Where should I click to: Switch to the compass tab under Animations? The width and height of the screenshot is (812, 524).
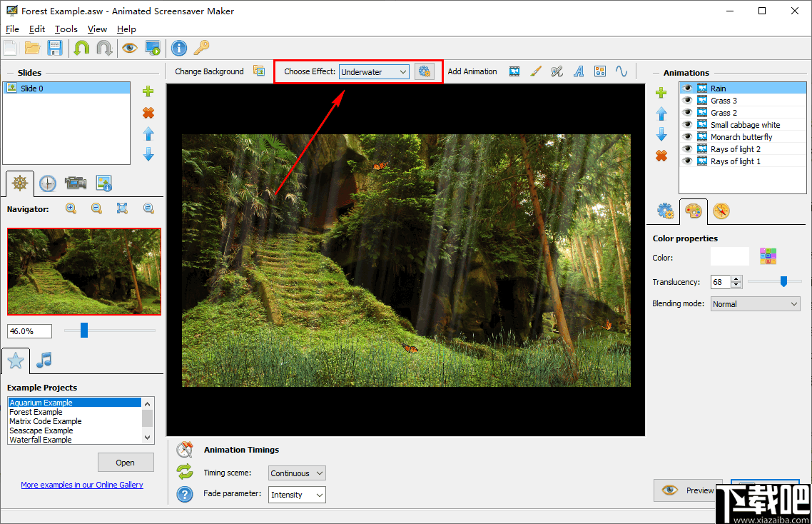(x=721, y=211)
